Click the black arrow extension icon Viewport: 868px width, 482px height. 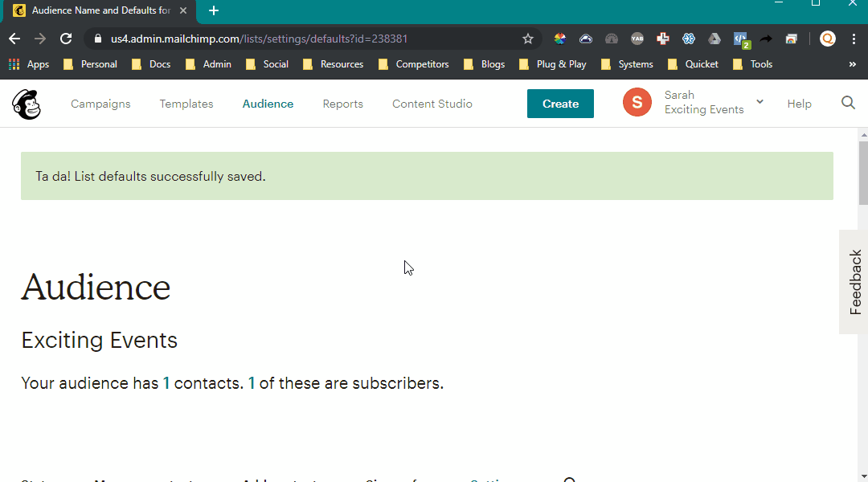766,39
